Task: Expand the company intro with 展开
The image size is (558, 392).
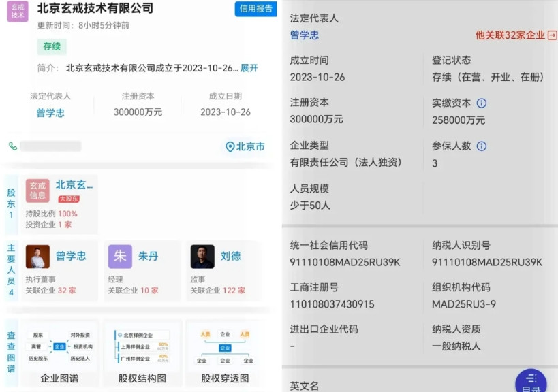Action: click(x=249, y=68)
